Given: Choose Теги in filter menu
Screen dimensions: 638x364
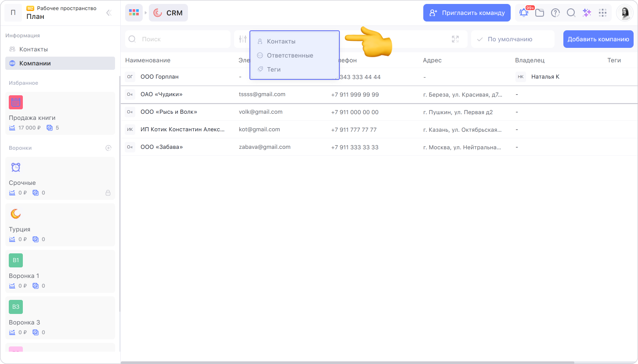Looking at the screenshot, I should [x=274, y=69].
